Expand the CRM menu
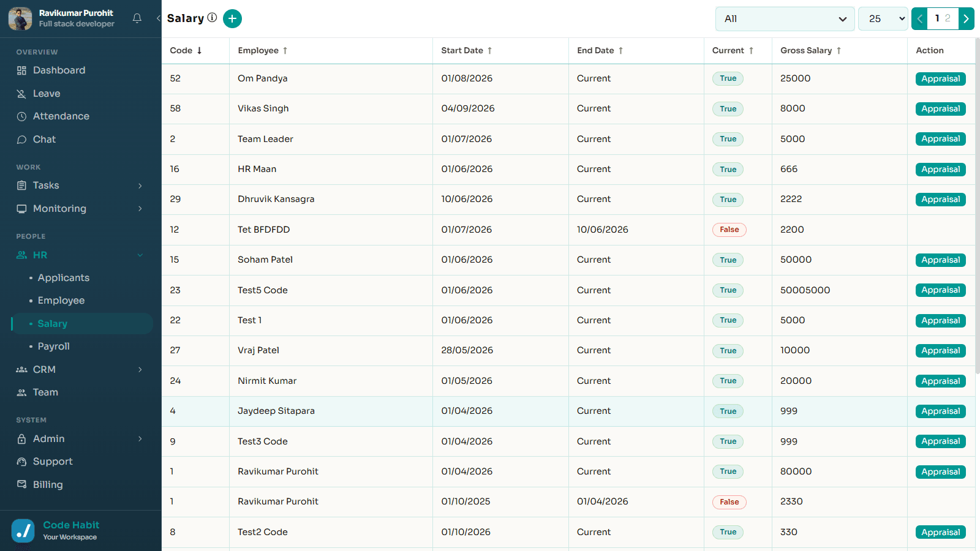 (x=81, y=370)
